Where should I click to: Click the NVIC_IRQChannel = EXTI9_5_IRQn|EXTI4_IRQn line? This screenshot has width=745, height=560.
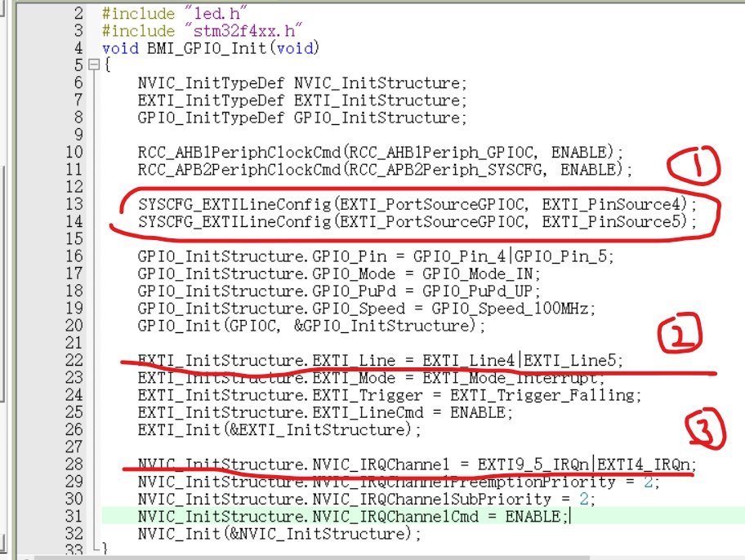click(417, 464)
